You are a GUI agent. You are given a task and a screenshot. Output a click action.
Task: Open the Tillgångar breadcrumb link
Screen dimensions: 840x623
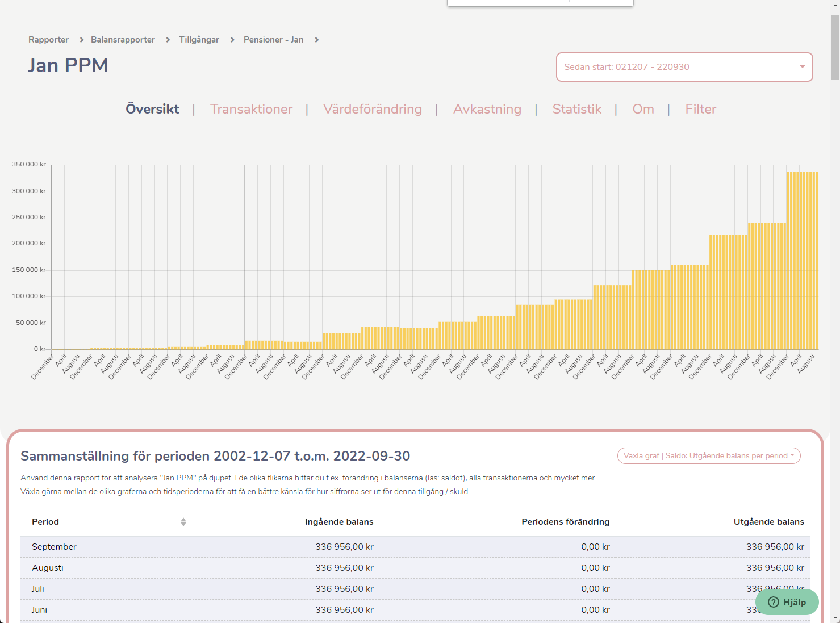199,40
